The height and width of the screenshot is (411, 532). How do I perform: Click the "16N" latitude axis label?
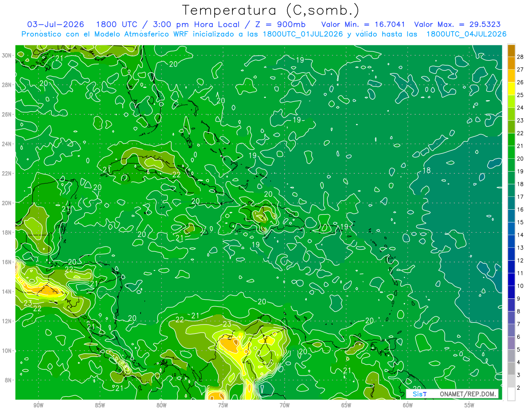tap(7, 262)
